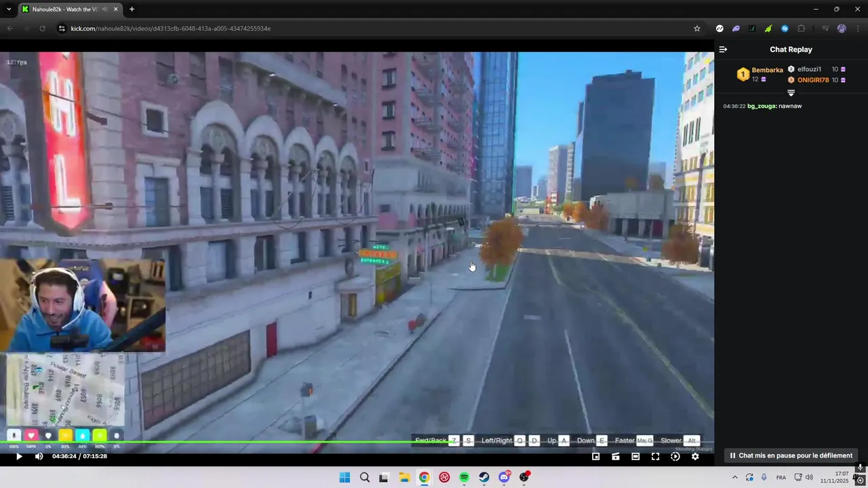Click second gifter elfouzi1
868x488 pixels.
pos(809,69)
